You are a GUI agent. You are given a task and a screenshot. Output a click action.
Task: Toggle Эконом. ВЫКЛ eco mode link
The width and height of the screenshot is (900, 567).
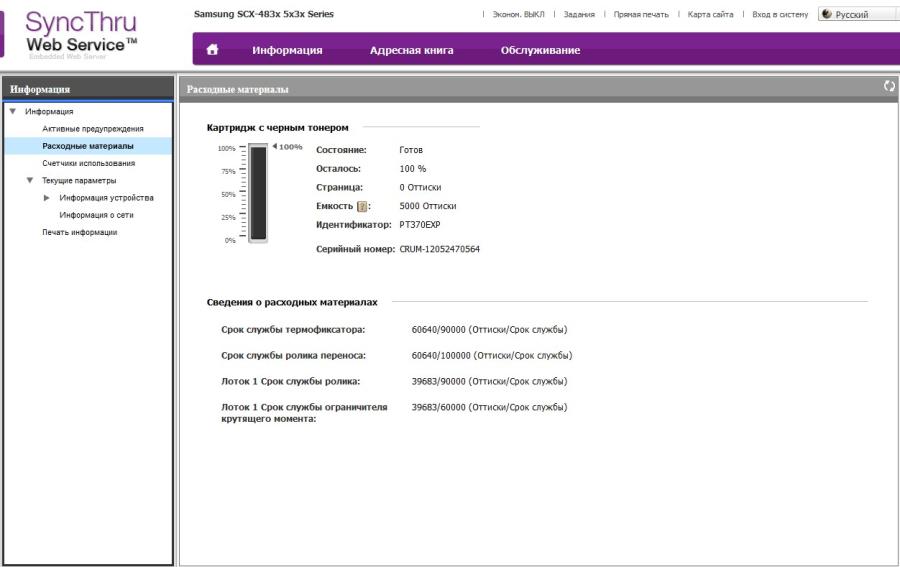point(518,15)
